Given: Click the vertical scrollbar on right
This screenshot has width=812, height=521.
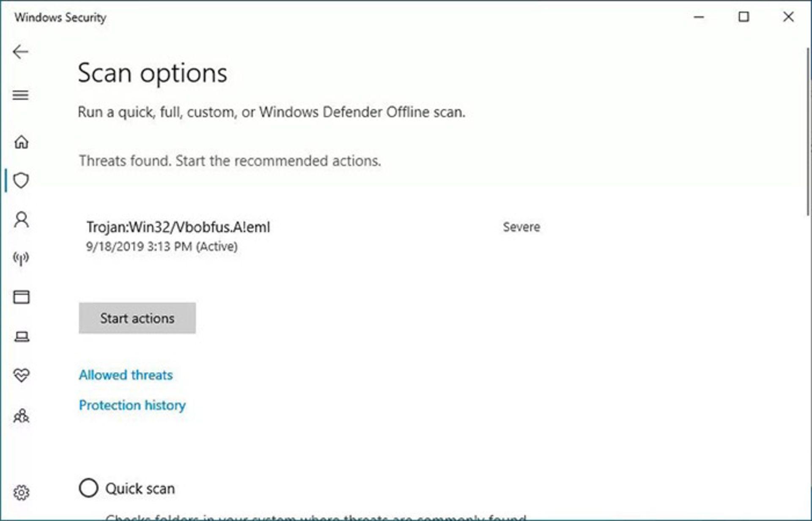Looking at the screenshot, I should 808,131.
